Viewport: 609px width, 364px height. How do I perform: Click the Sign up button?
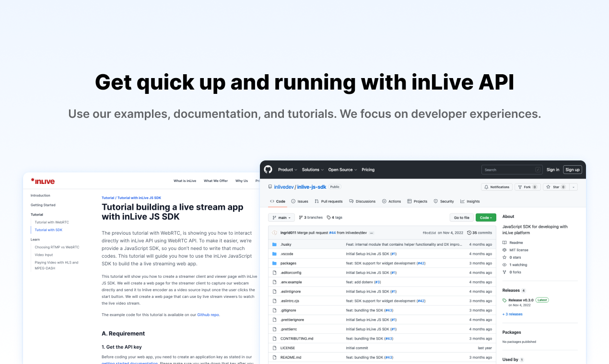coord(573,170)
